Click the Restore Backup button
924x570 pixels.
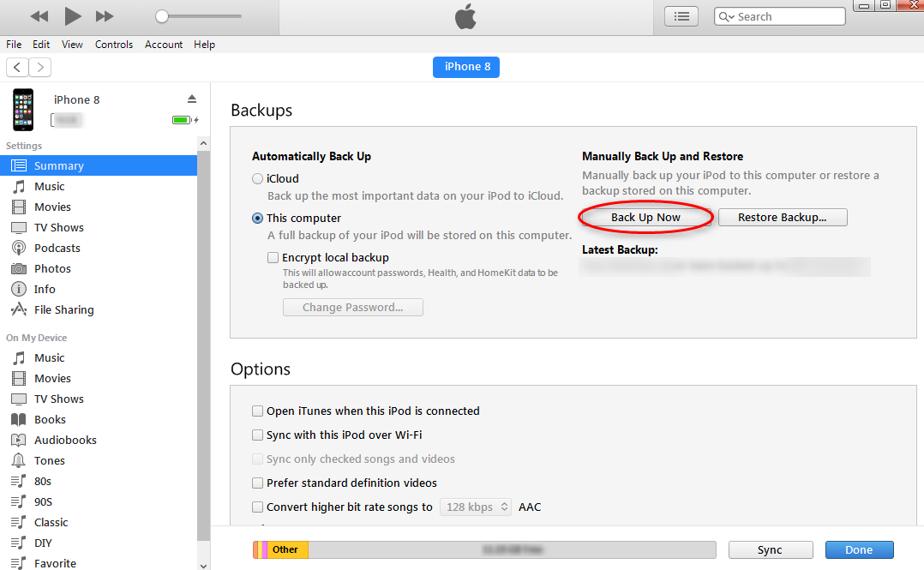(783, 218)
